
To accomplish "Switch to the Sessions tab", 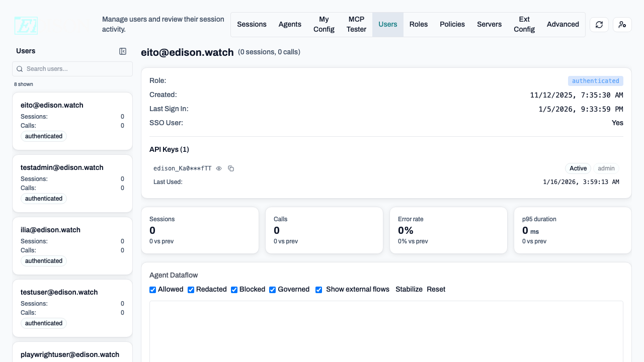I will coord(252,24).
